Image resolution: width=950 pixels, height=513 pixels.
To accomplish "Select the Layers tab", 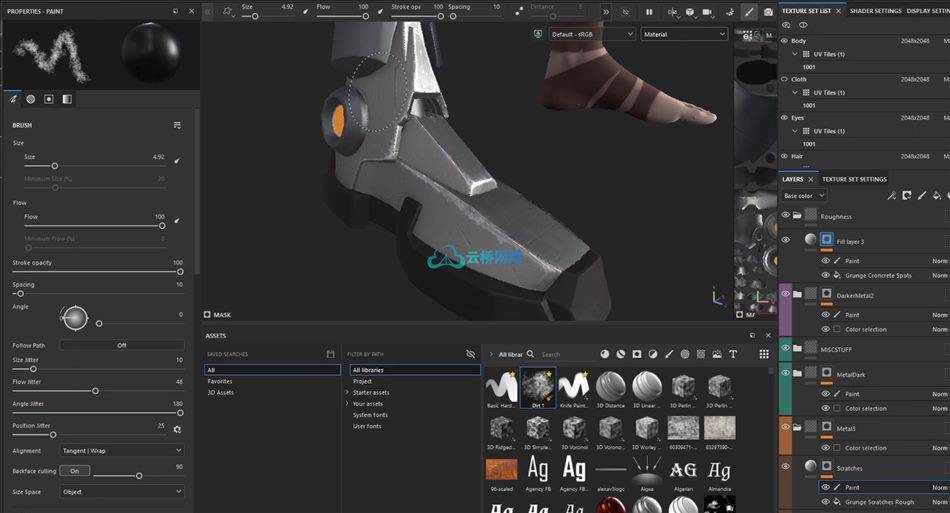I will (792, 179).
